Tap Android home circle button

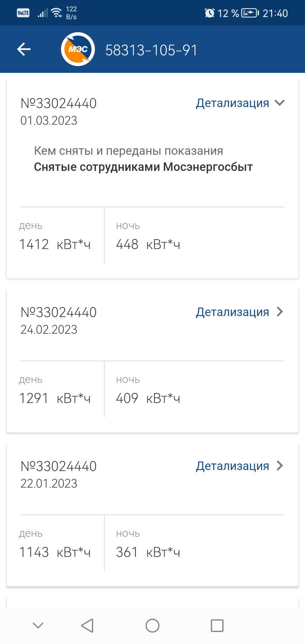[x=152, y=626]
